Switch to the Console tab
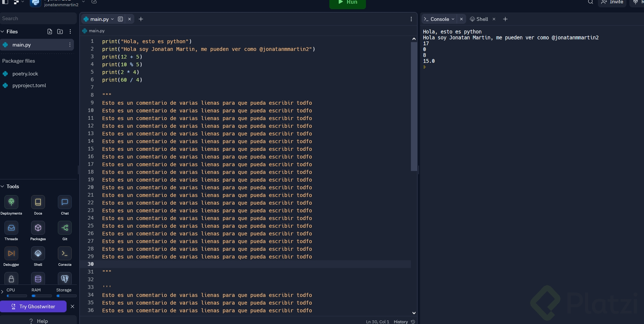The image size is (644, 324). coord(439,19)
